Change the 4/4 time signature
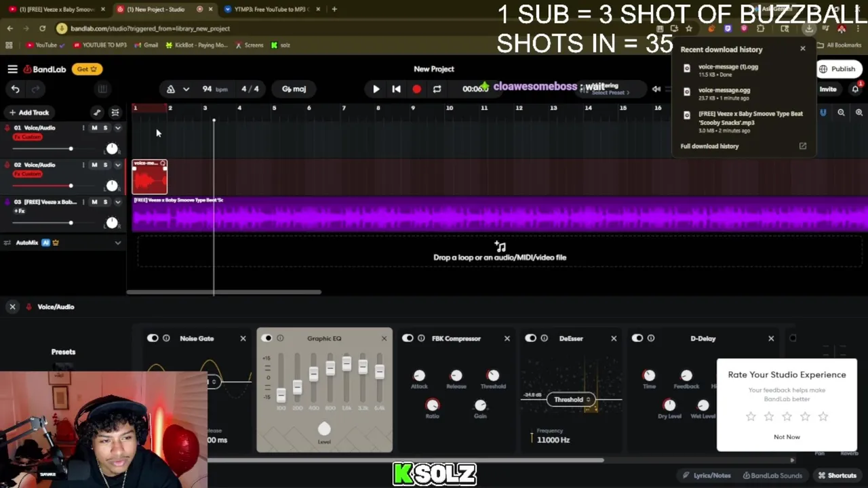The width and height of the screenshot is (868, 488). 250,89
